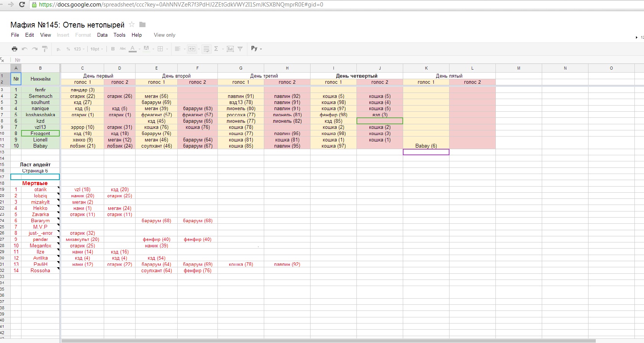Screen dimensions: 644x343
Task: Open the Tools menu
Action: [x=119, y=35]
